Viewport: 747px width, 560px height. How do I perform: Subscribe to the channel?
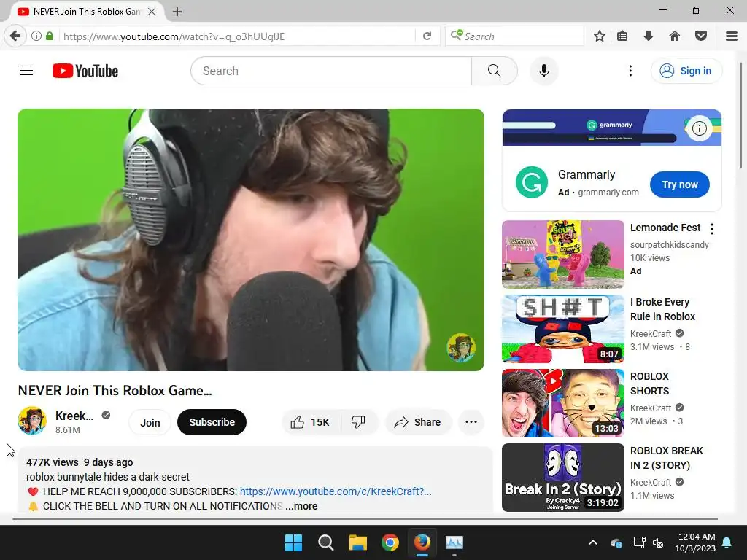(x=212, y=422)
